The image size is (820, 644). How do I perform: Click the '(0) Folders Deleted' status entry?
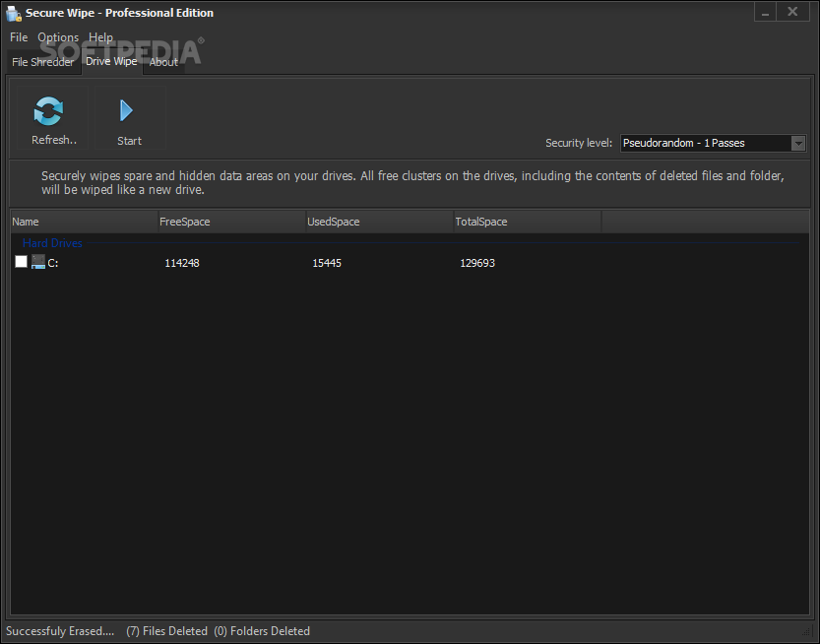tap(262, 631)
